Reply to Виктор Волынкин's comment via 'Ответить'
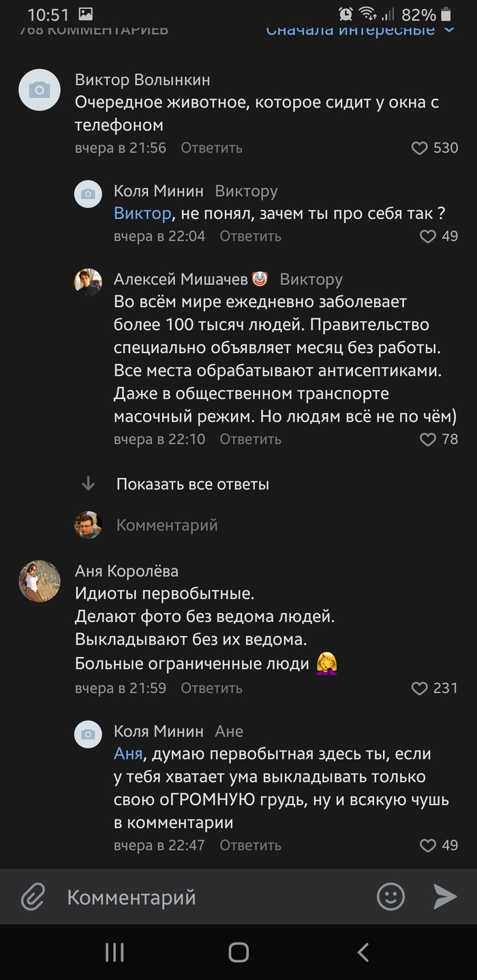This screenshot has width=477, height=980. (211, 148)
